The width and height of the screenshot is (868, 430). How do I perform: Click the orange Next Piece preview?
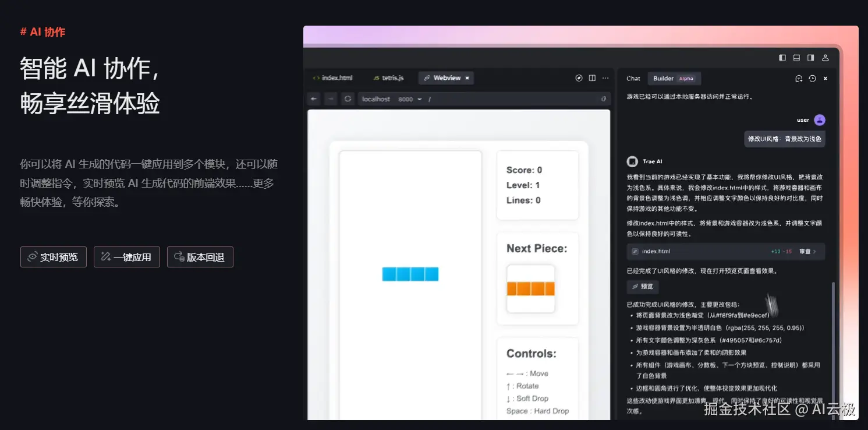530,289
